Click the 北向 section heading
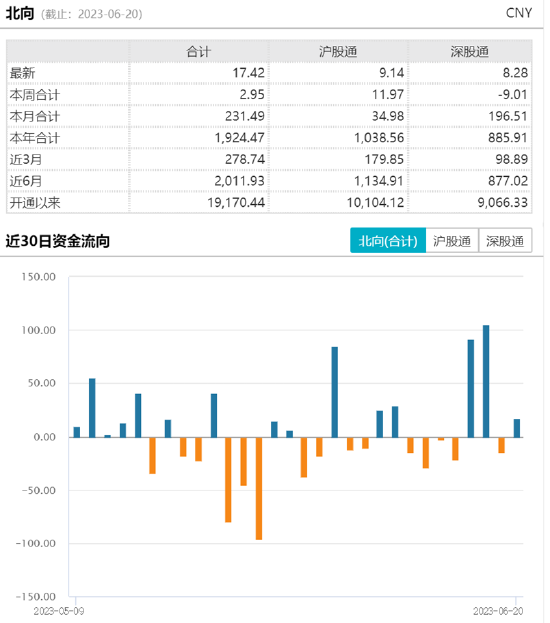The image size is (550, 623). pyautogui.click(x=20, y=14)
